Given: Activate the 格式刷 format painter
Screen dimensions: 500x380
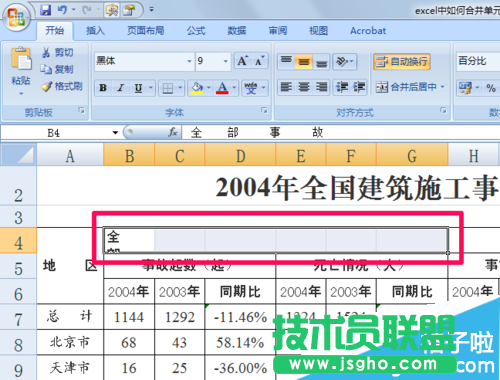Looking at the screenshot, I should click(62, 86).
